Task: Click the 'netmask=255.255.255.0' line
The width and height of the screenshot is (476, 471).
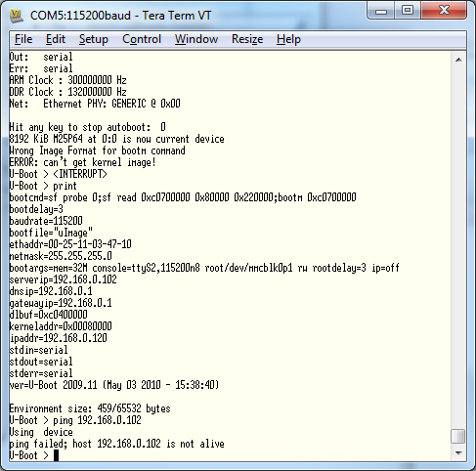Action: coord(61,256)
